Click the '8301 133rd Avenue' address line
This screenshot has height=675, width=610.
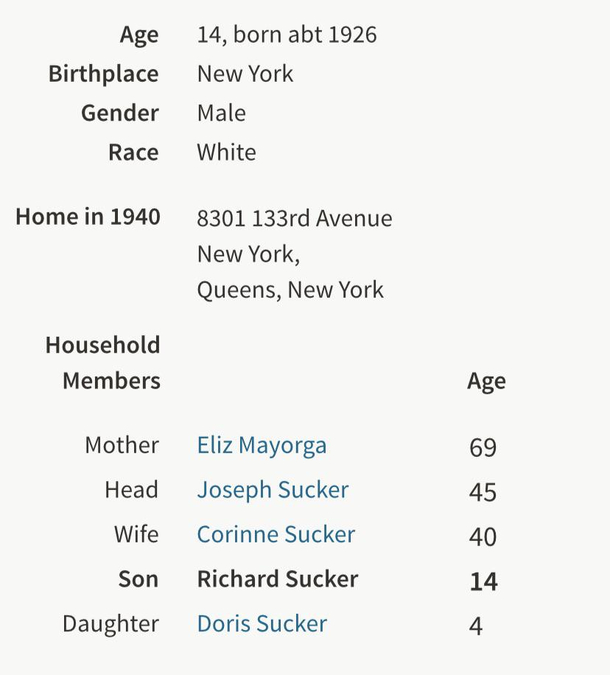(294, 218)
